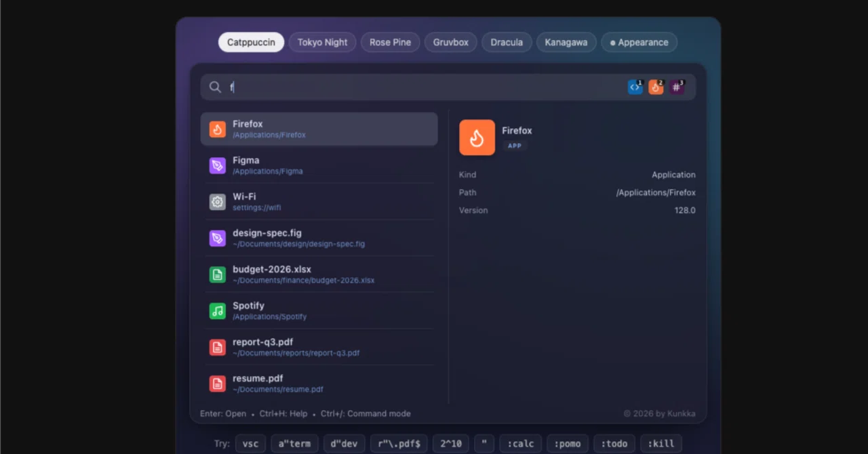Choose the Gruvbox theme
The height and width of the screenshot is (454, 868).
point(451,42)
